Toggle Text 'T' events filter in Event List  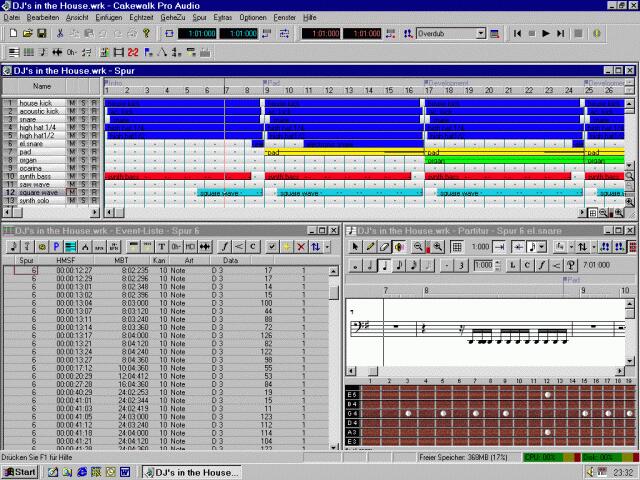[x=162, y=247]
